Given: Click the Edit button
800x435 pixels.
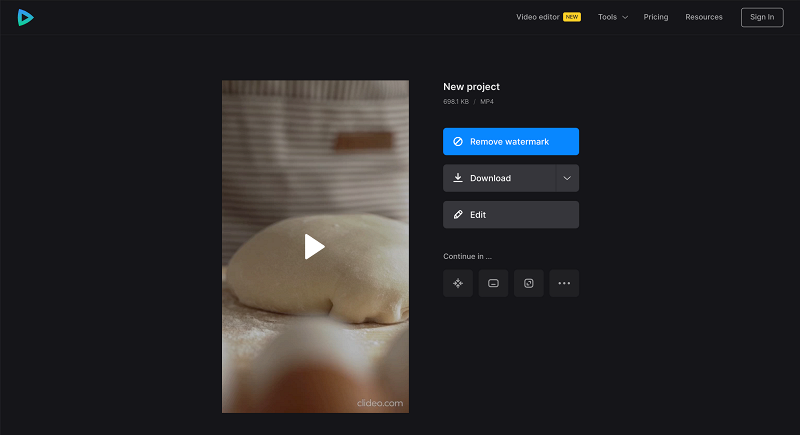Looking at the screenshot, I should click(x=511, y=215).
